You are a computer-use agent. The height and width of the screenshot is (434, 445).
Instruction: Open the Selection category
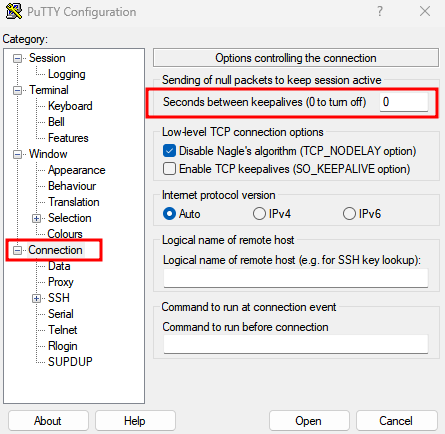click(70, 218)
